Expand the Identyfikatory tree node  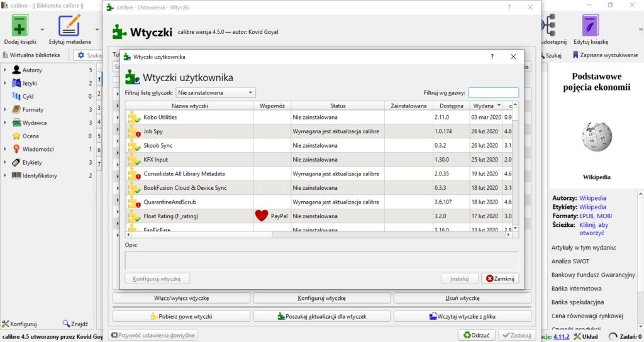(5, 175)
